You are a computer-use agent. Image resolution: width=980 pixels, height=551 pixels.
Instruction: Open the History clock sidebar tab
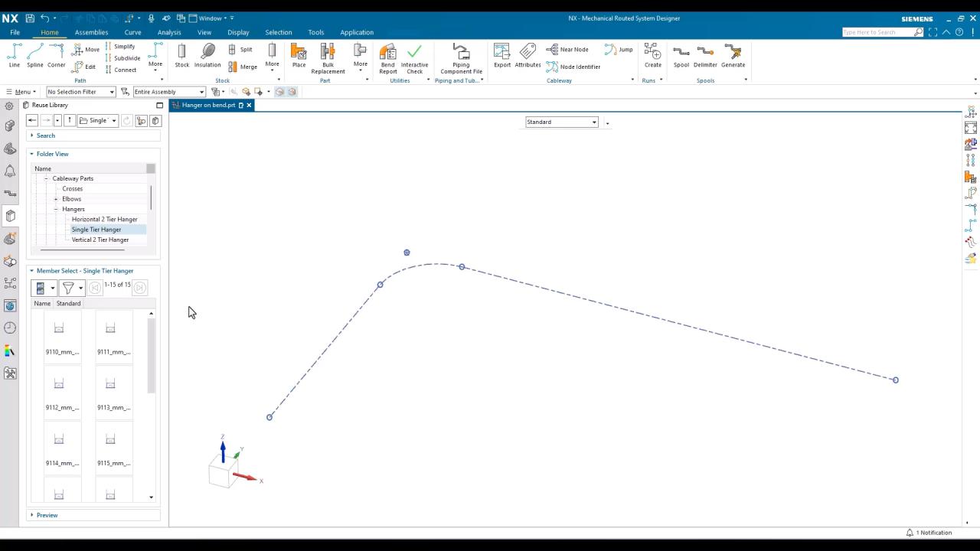pos(10,328)
